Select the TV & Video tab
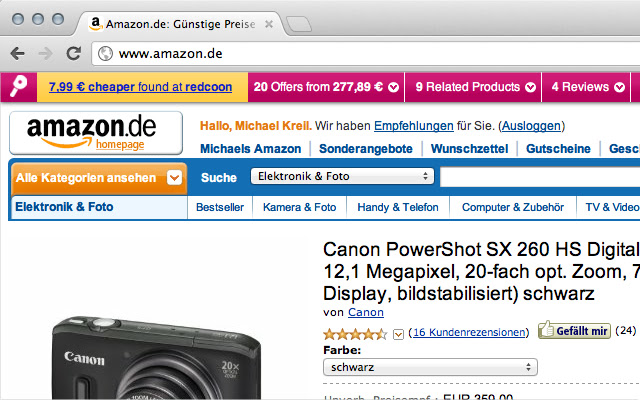The height and width of the screenshot is (400, 640). (611, 207)
